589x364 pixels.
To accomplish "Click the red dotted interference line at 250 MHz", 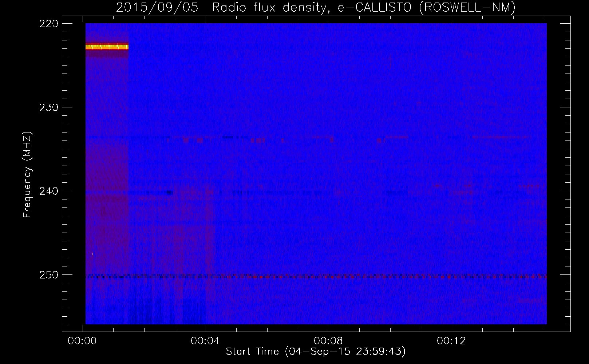I will pos(316,276).
